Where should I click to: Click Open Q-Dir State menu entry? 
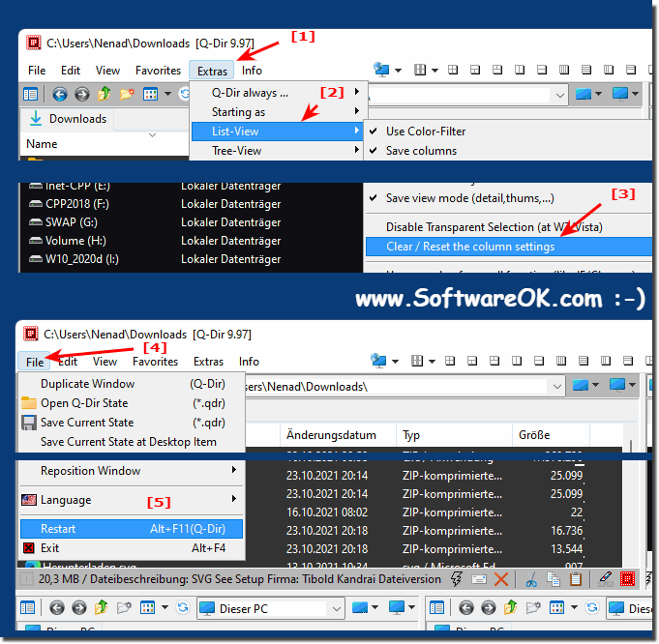tap(132, 403)
